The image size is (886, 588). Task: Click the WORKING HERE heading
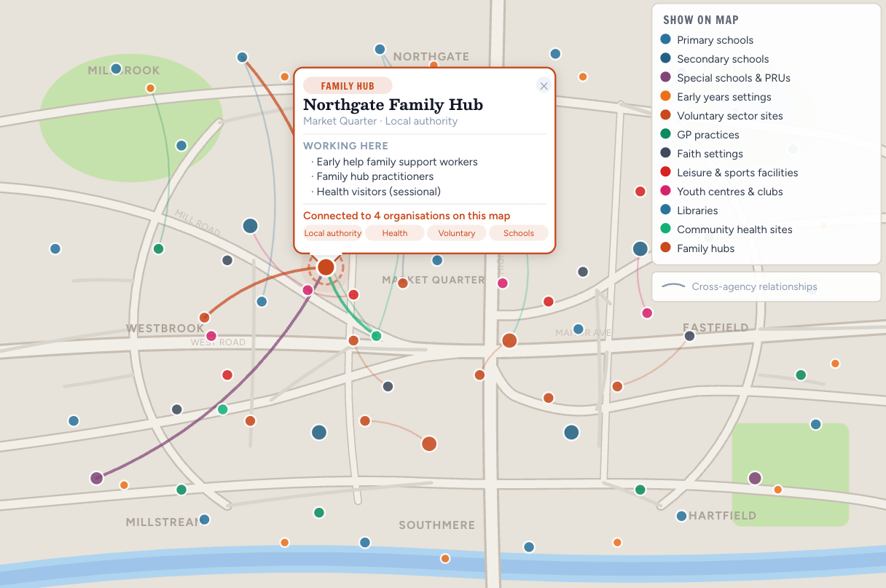(x=346, y=146)
